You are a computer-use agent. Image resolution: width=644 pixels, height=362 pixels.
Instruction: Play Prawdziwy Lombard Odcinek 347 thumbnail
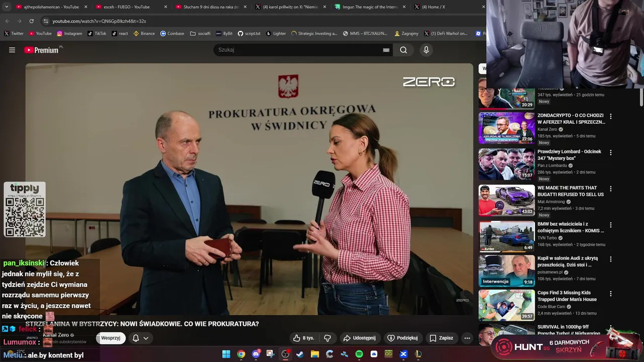(507, 164)
